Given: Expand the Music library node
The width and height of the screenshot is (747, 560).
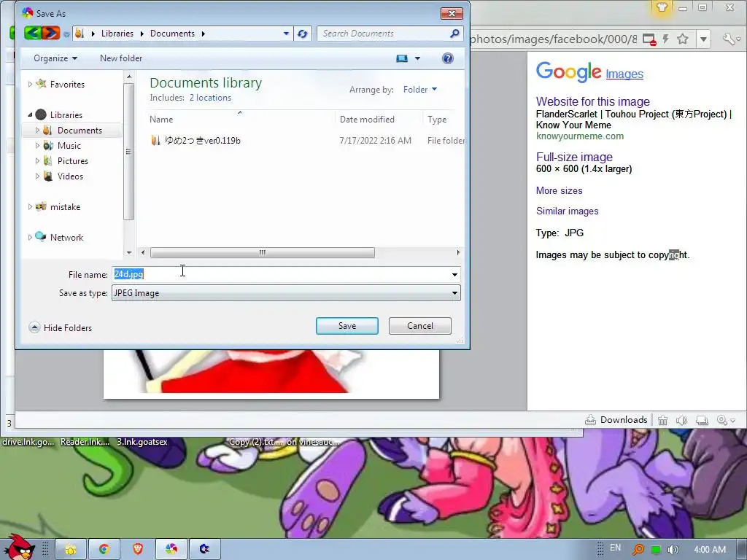Looking at the screenshot, I should pos(37,146).
